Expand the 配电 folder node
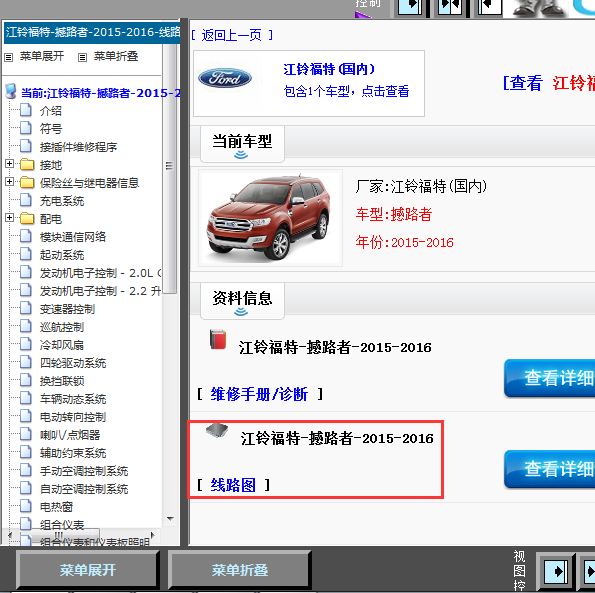This screenshot has height=593, width=595. (9, 217)
